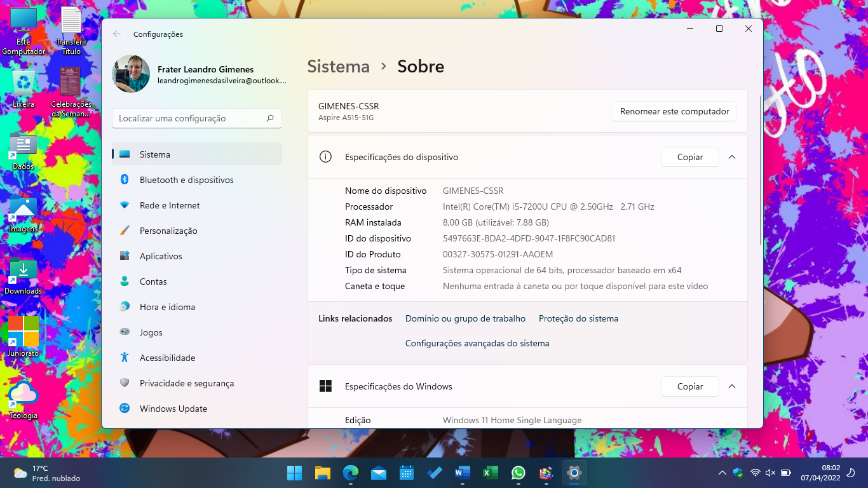
Task: Go back using the Configurações back arrow
Action: click(117, 34)
